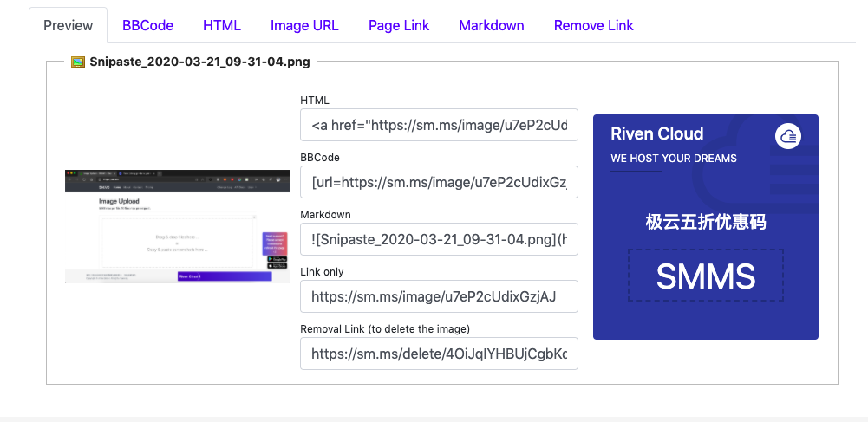The height and width of the screenshot is (422, 868).
Task: Click the 'HTML' field label
Action: tap(315, 101)
